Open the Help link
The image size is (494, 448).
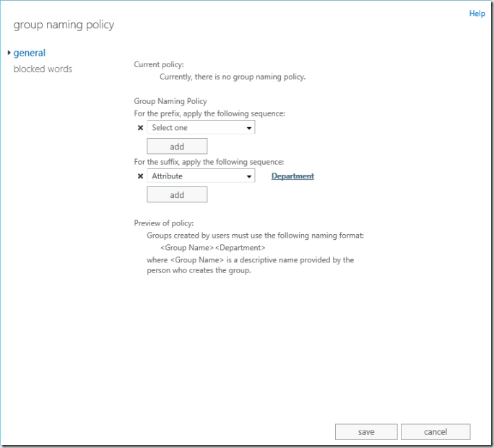(477, 14)
